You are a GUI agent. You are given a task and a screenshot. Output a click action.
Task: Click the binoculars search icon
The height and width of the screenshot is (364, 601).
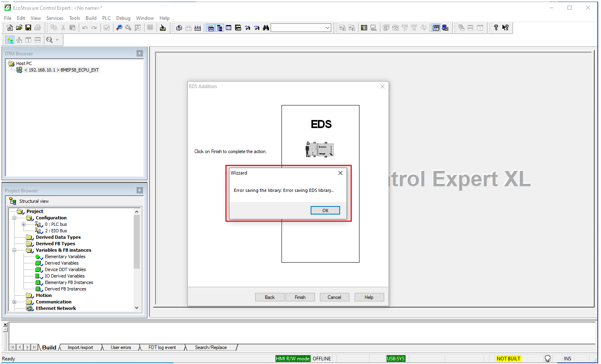pos(266,28)
